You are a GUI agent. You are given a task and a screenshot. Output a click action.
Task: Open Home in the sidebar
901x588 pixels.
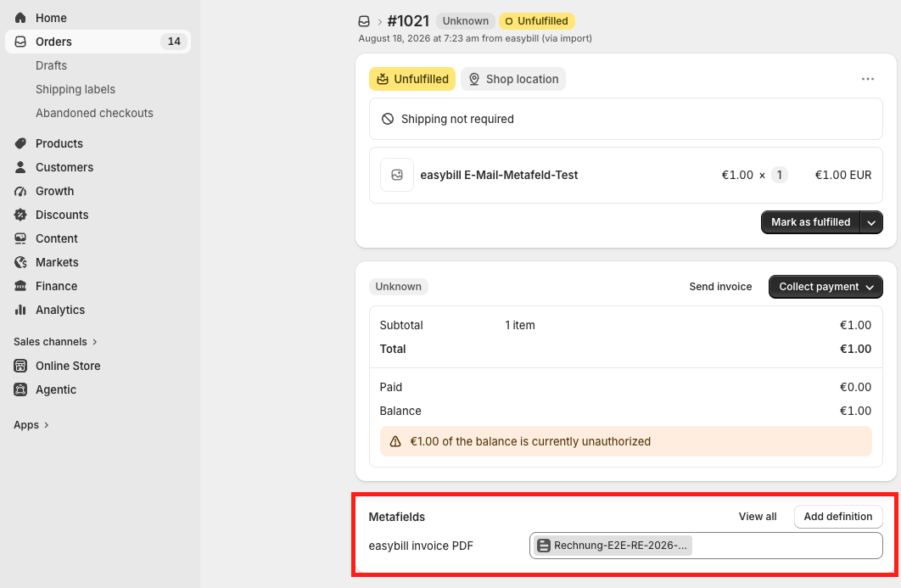98,18
